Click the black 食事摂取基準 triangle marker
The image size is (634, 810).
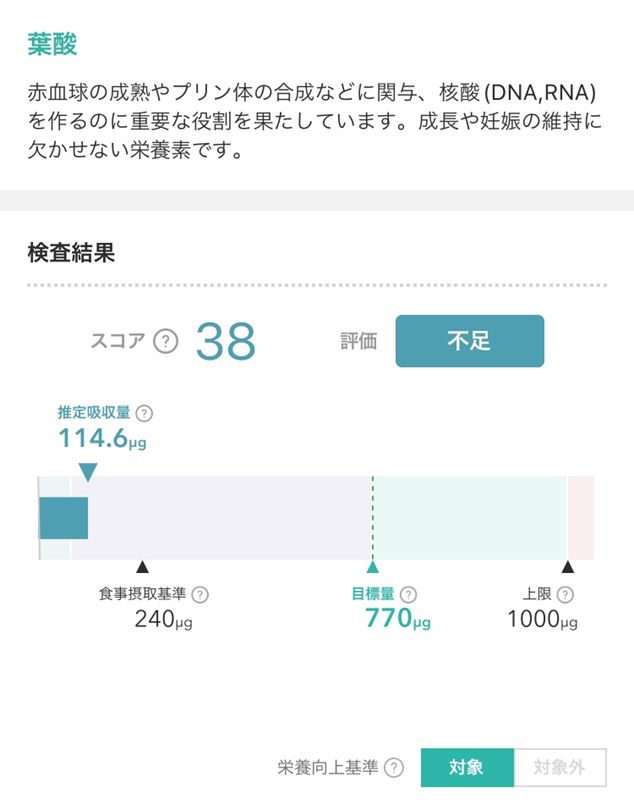[x=143, y=567]
